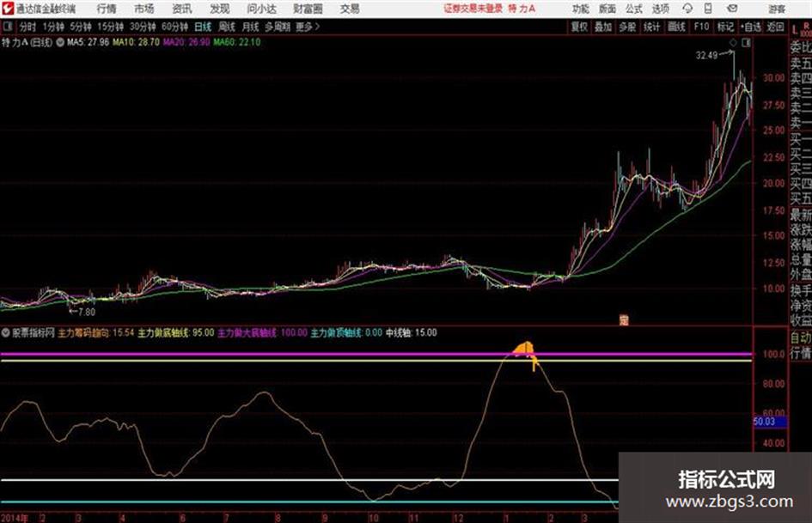Image resolution: width=812 pixels, height=523 pixels.
Task: Click the 主力做顶轴线 indicator label
Action: click(336, 332)
